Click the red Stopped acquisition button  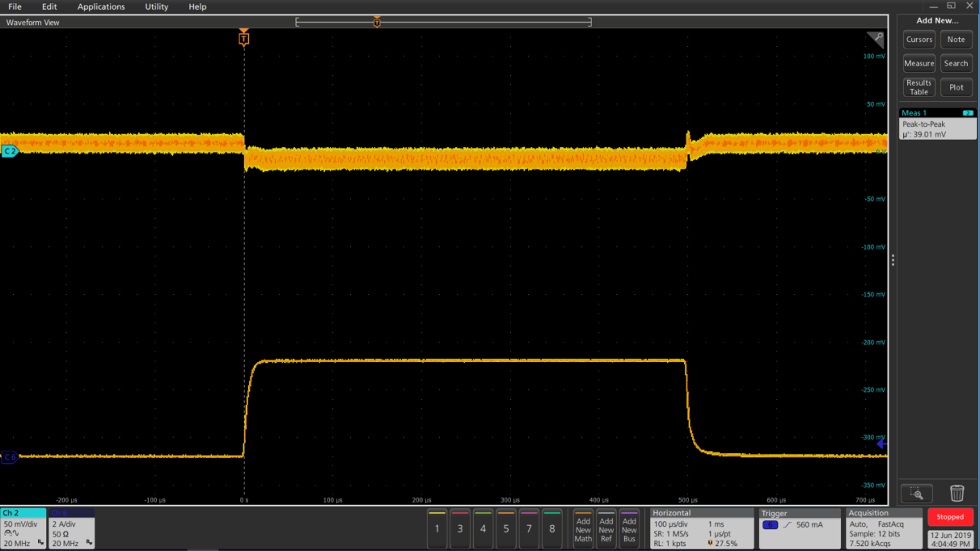[x=950, y=517]
